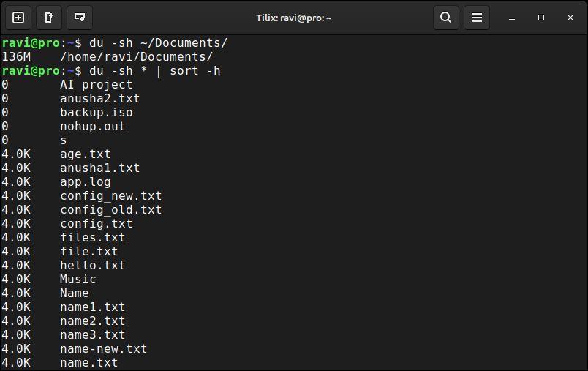Image resolution: width=588 pixels, height=371 pixels.
Task: Click the backup.iso file name
Action: (97, 113)
